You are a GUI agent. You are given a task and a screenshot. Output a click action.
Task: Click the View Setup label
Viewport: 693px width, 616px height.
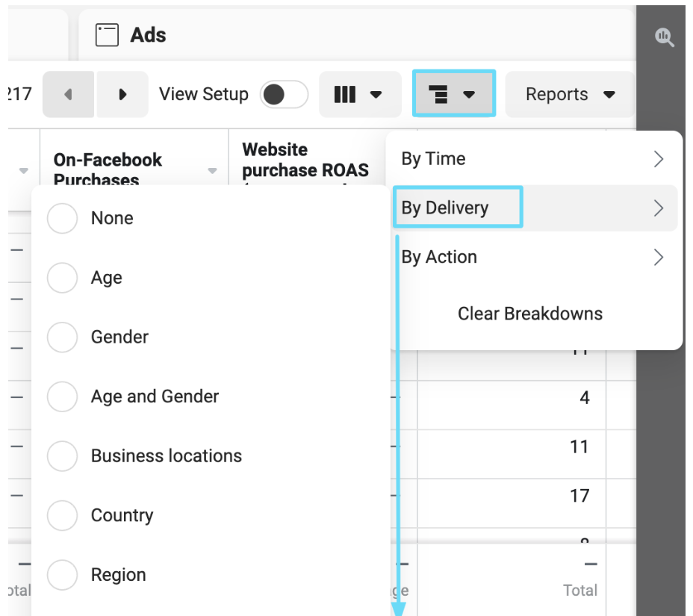(x=204, y=94)
